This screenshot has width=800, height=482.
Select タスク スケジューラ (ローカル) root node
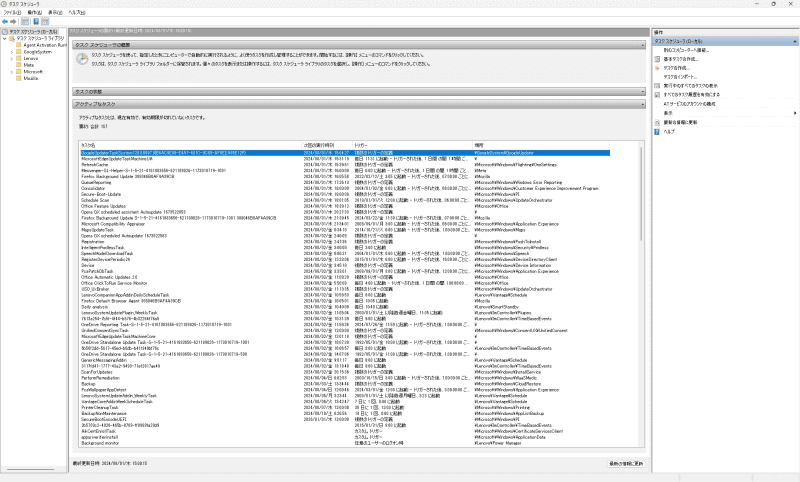click(33, 32)
